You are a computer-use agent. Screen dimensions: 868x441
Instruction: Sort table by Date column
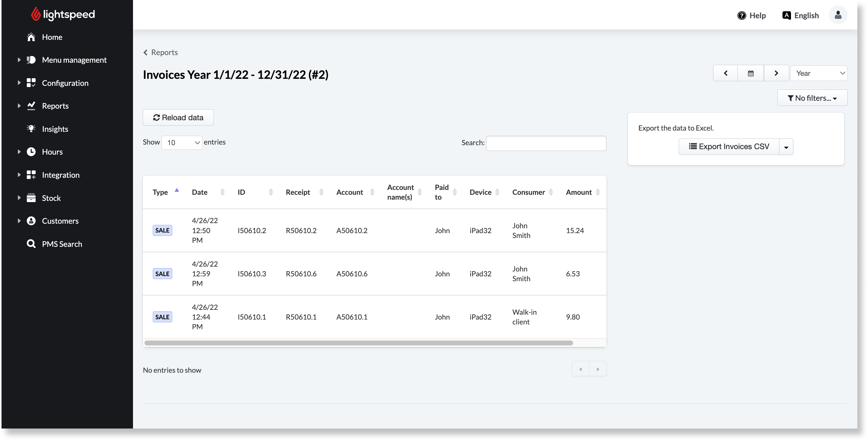tap(208, 192)
